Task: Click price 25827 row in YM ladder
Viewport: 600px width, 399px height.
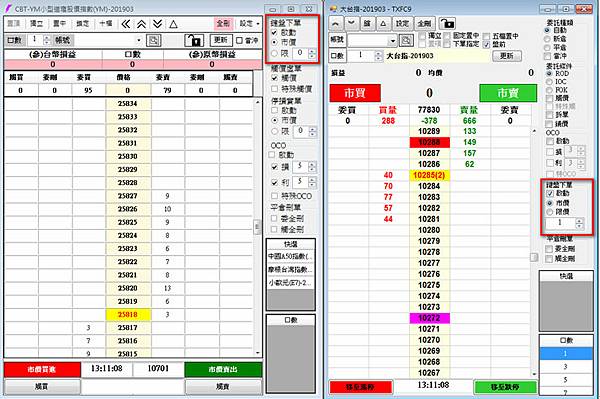Action: click(x=128, y=196)
